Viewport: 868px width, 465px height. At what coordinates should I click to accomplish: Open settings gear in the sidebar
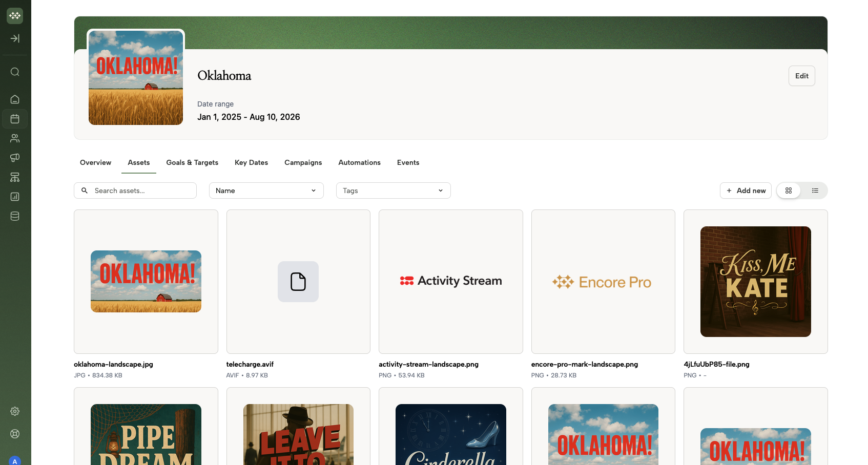(x=15, y=411)
